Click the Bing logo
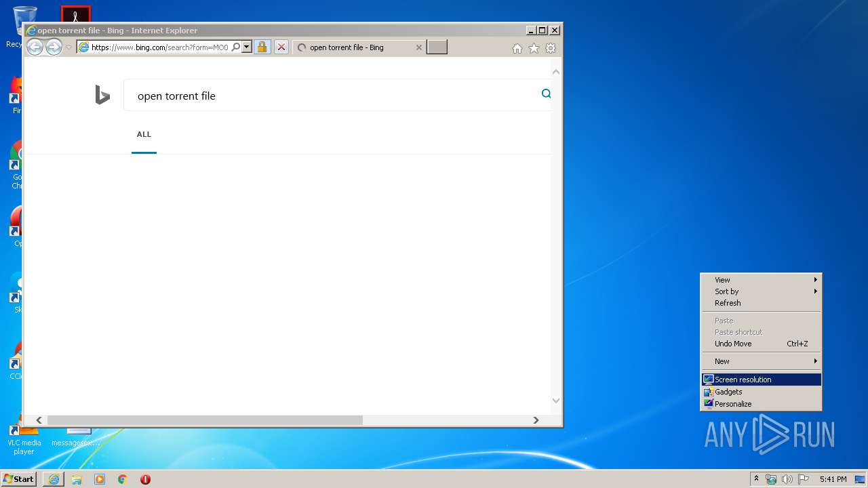Screen dimensions: 868x488 coord(102,95)
